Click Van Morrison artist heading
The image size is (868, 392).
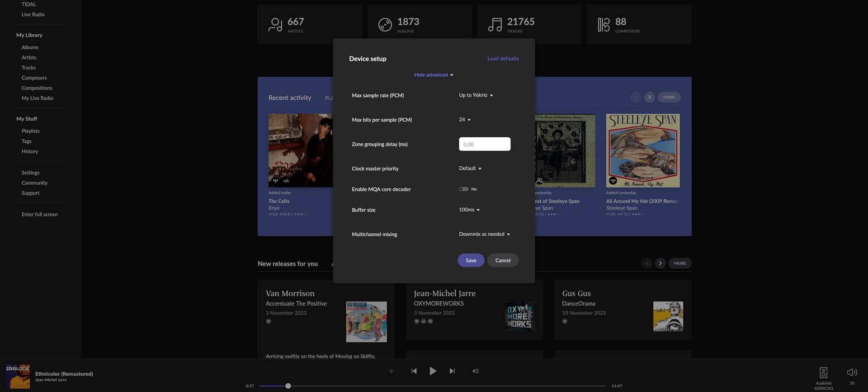coord(290,294)
